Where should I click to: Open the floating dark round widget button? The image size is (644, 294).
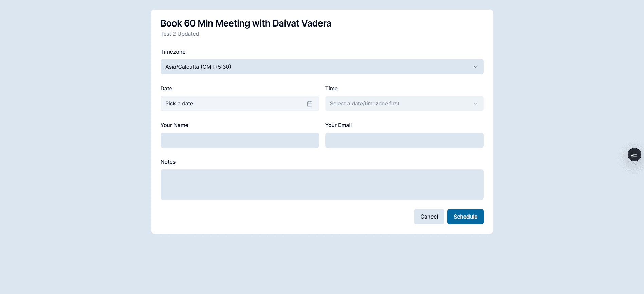click(634, 155)
